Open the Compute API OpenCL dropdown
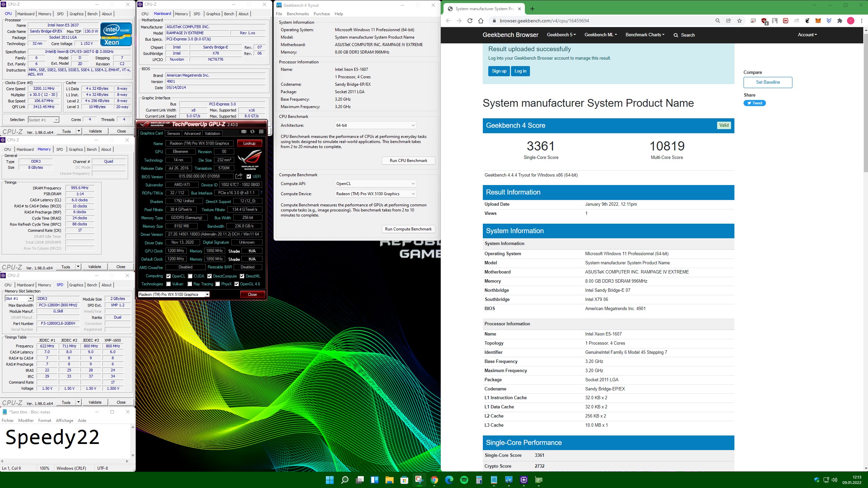868x488 pixels. click(375, 184)
